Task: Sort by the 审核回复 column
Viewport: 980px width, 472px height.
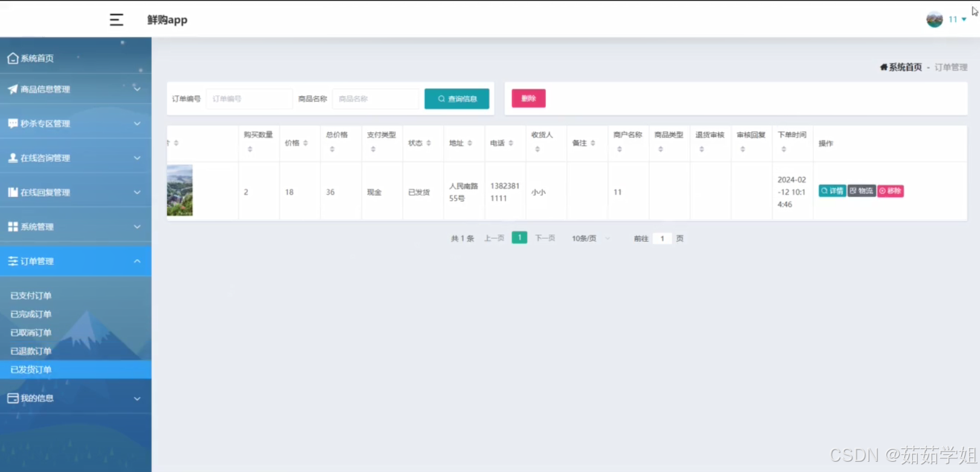Action: click(x=743, y=149)
